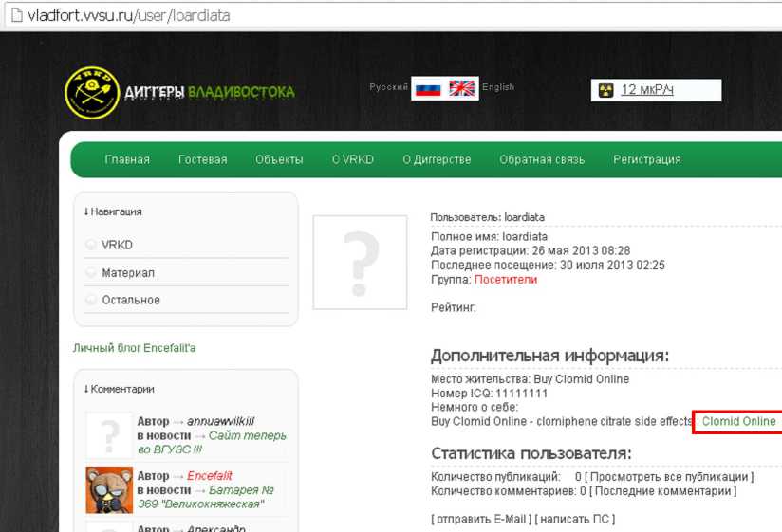782x532 pixels.
Task: Open comment author annuawvilkiil profile
Action: (x=220, y=421)
